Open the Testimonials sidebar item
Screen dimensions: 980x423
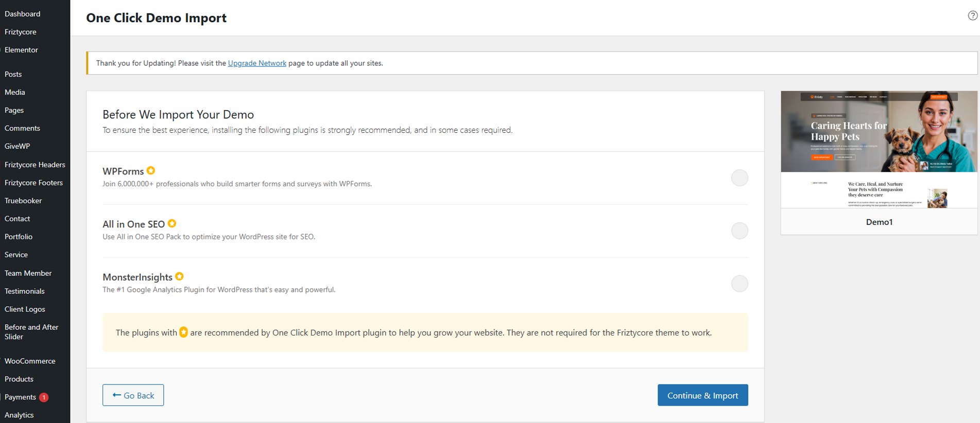pyautogui.click(x=25, y=291)
